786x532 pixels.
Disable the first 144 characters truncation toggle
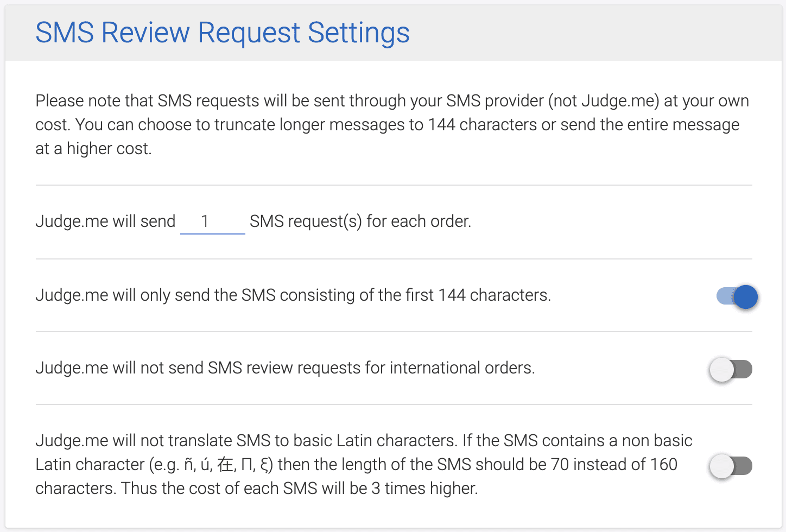(x=736, y=296)
